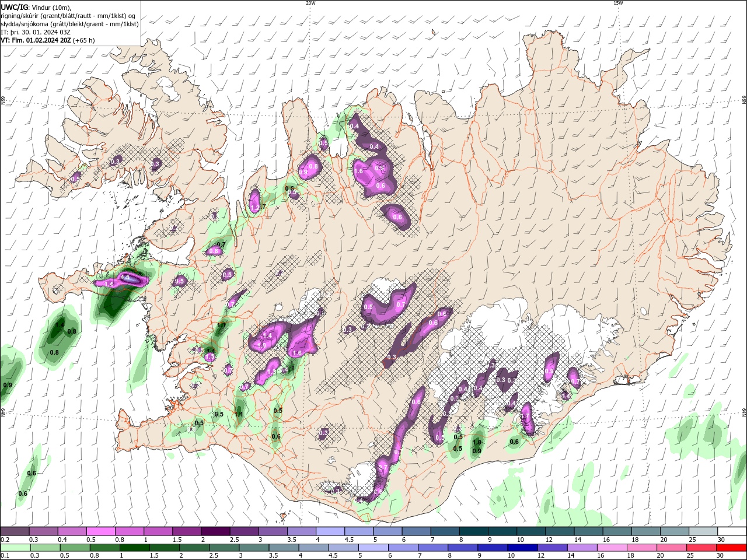Select violet 3 swatch on upper colorbar

(x=273, y=531)
